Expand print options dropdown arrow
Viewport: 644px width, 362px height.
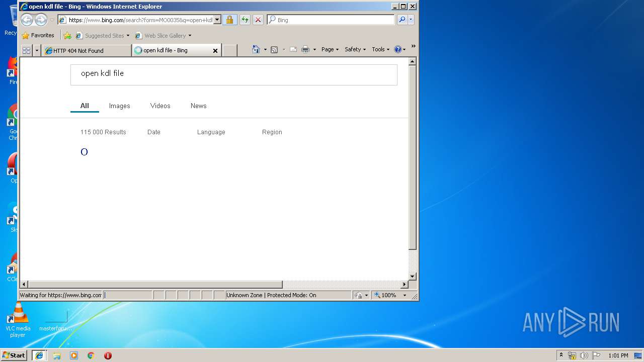click(x=314, y=49)
